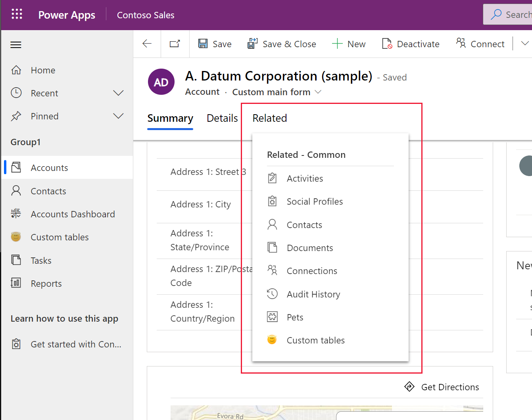Open the Audit History clock icon
Image resolution: width=532 pixels, height=420 pixels.
click(272, 294)
